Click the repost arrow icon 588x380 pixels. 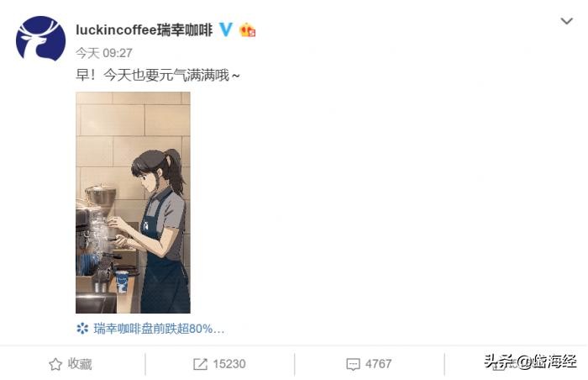pos(200,364)
